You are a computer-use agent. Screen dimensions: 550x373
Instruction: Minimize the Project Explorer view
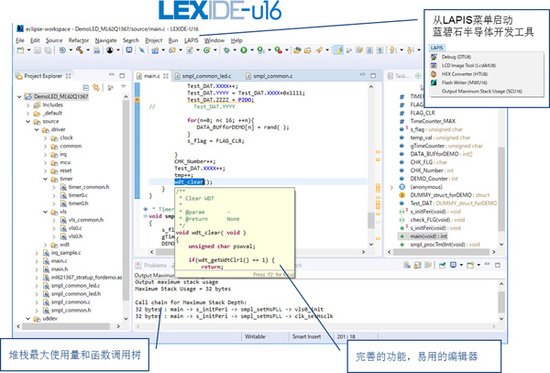[x=112, y=75]
